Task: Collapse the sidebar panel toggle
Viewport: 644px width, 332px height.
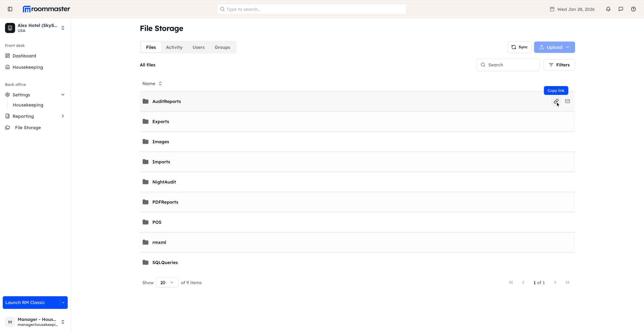Action: (10, 9)
